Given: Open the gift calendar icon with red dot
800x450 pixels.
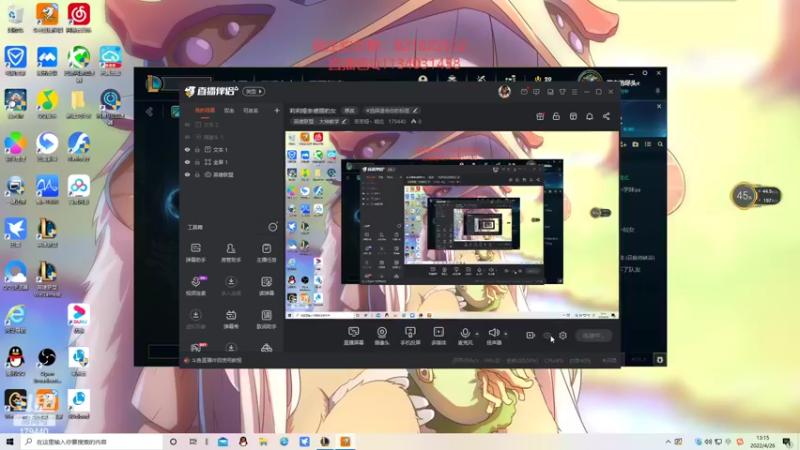Looking at the screenshot, I should (540, 116).
